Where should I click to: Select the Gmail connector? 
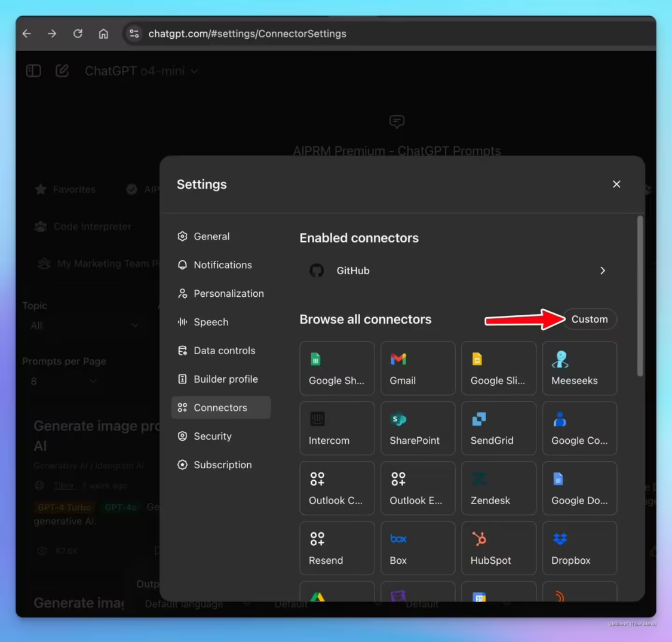coord(418,368)
